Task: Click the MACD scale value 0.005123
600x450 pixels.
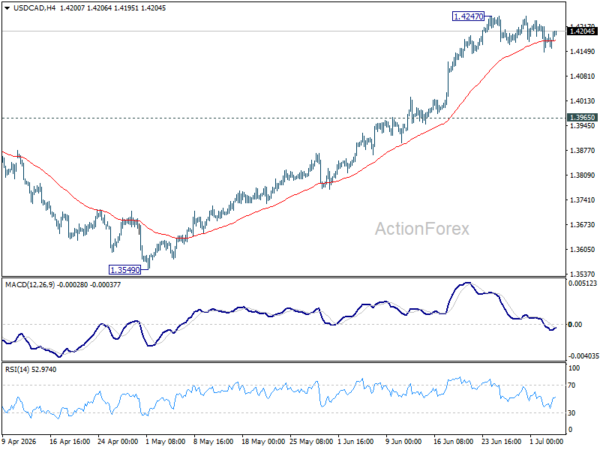Action: click(582, 284)
